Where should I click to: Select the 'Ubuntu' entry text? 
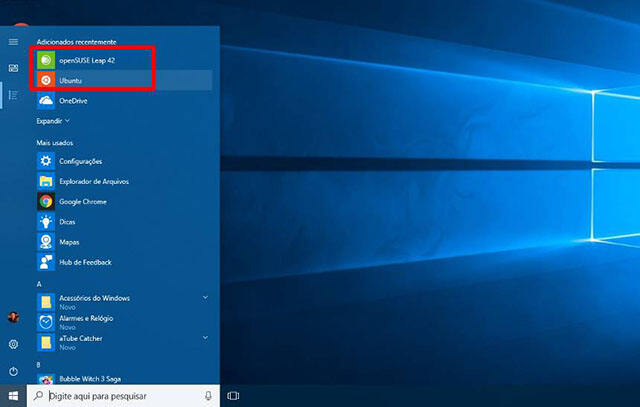[x=70, y=80]
